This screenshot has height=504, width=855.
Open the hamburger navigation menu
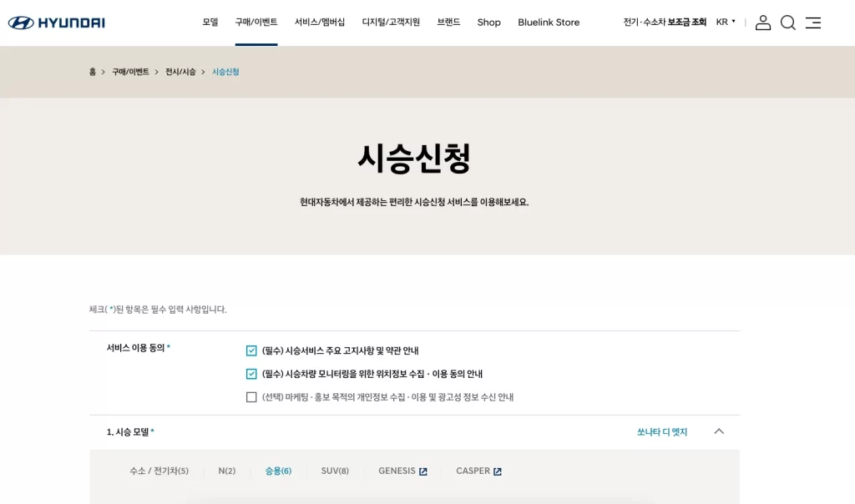813,23
